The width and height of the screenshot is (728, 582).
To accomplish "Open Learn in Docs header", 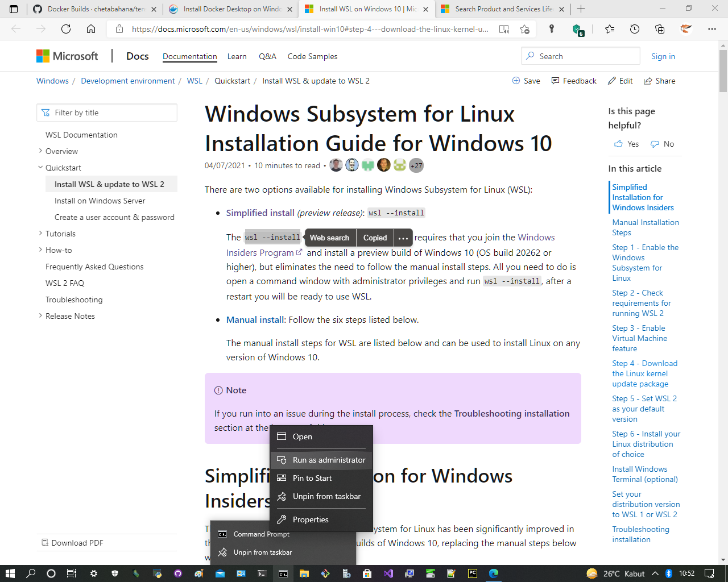I will 237,56.
